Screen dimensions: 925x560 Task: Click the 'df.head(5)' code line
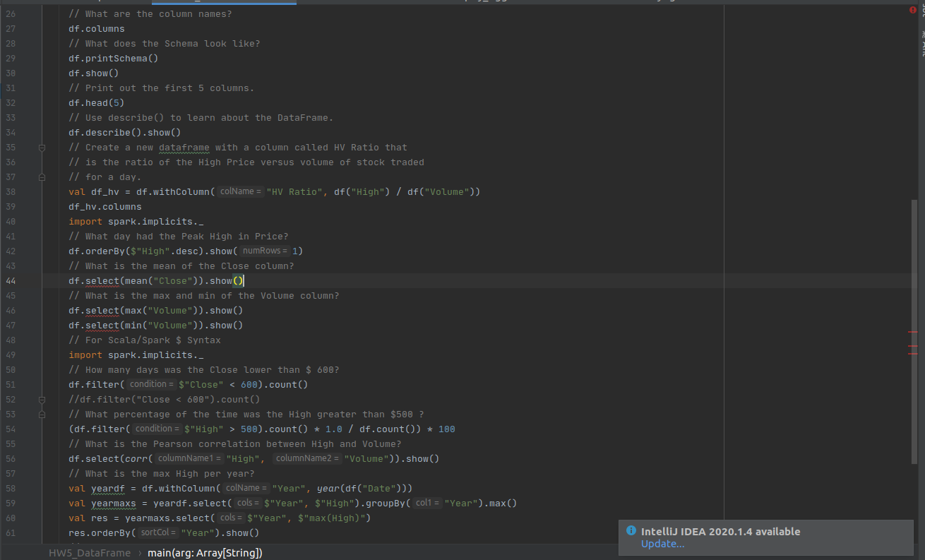tap(97, 103)
